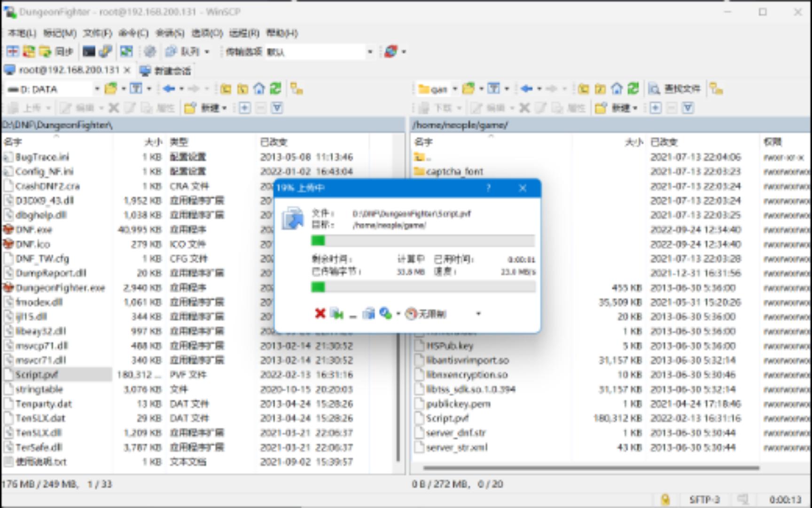Click the once-finished action icon in dialog
Screen dimensions: 812x508
coord(385,313)
